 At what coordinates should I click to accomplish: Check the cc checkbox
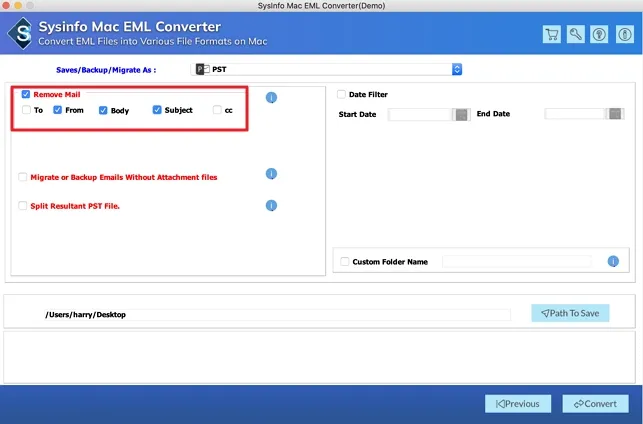217,110
